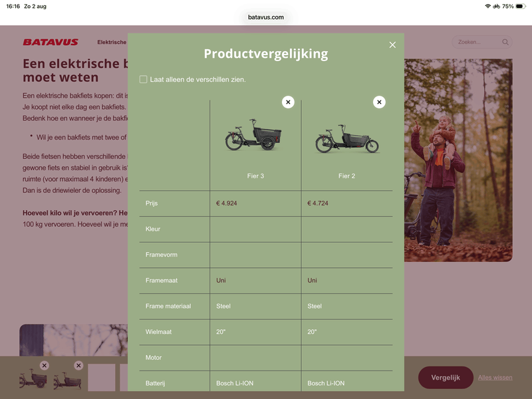
Task: Select the Fier 2 price € 4.724
Action: [x=318, y=203]
